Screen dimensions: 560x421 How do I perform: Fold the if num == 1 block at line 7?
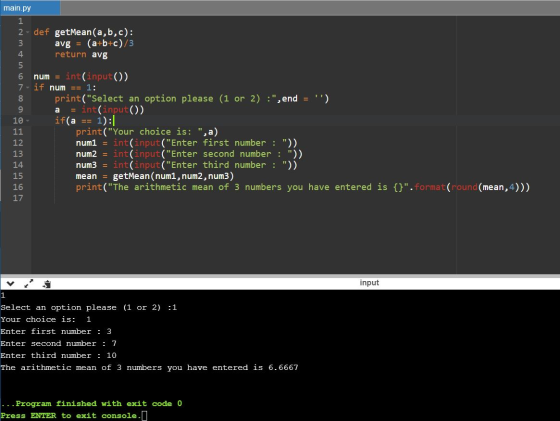(28, 87)
